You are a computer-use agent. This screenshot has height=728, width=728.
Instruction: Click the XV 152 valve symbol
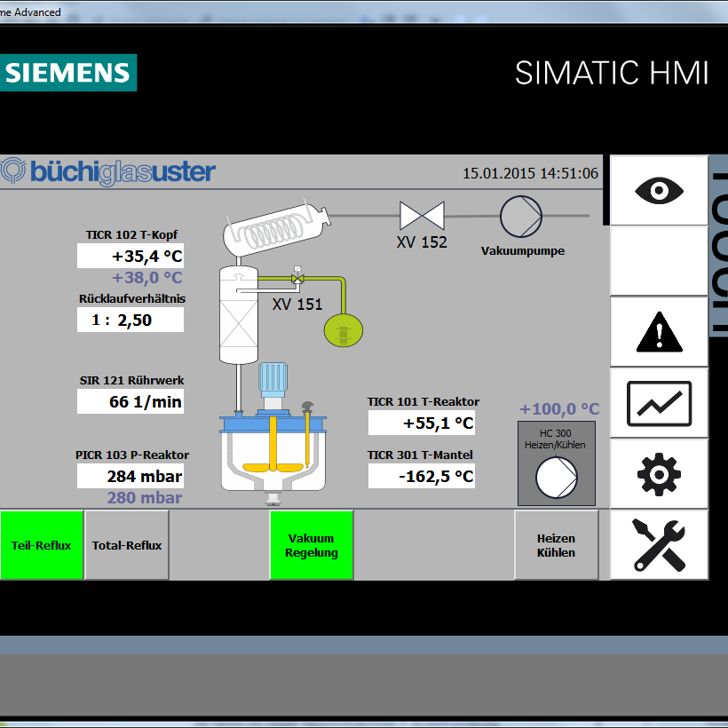pos(422,216)
